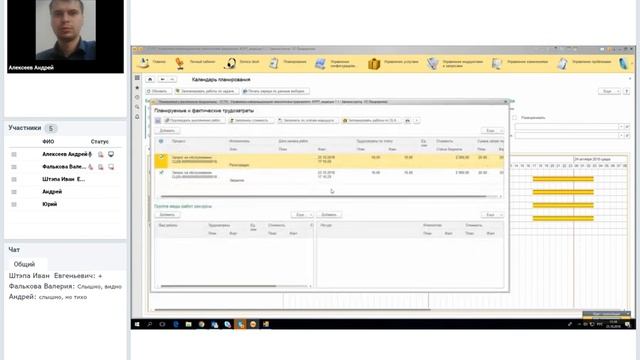640x360 pixels.
Task: Click the binoculars find icon in dialog toolbar
Action: click(x=407, y=120)
